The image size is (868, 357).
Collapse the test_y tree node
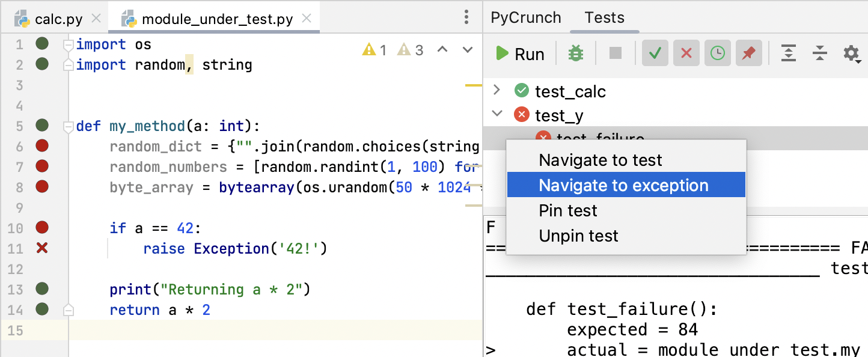point(497,113)
